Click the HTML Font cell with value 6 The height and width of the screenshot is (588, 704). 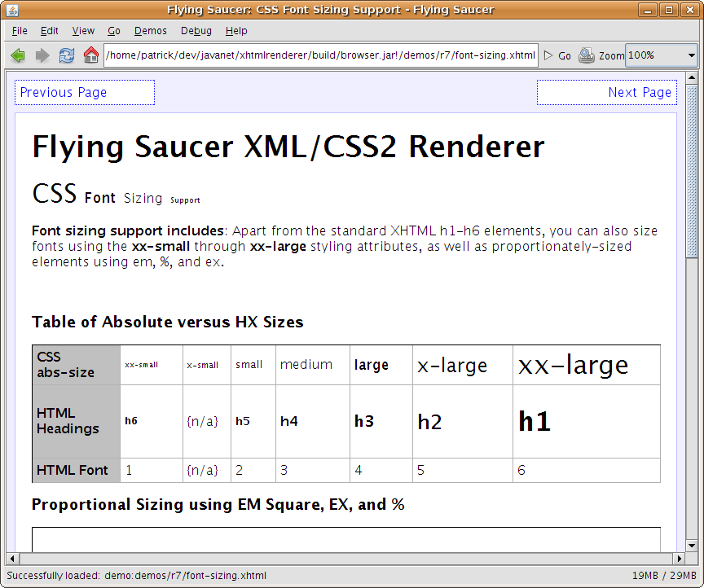click(587, 471)
